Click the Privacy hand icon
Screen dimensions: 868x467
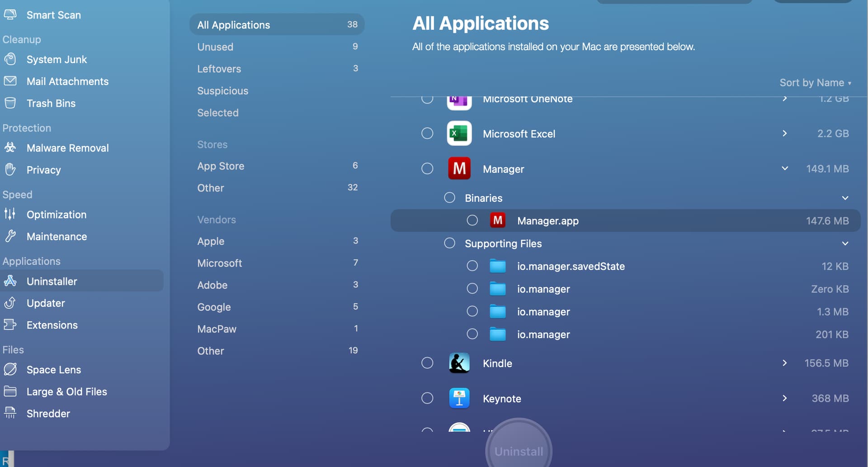click(x=10, y=170)
